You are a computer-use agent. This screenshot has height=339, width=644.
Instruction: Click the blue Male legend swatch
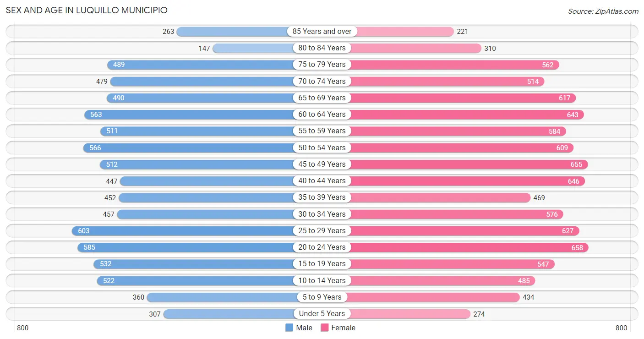(x=289, y=328)
